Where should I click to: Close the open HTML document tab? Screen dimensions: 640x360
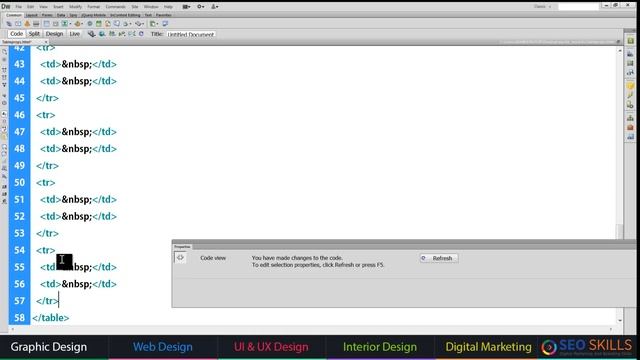pyautogui.click(x=46, y=42)
